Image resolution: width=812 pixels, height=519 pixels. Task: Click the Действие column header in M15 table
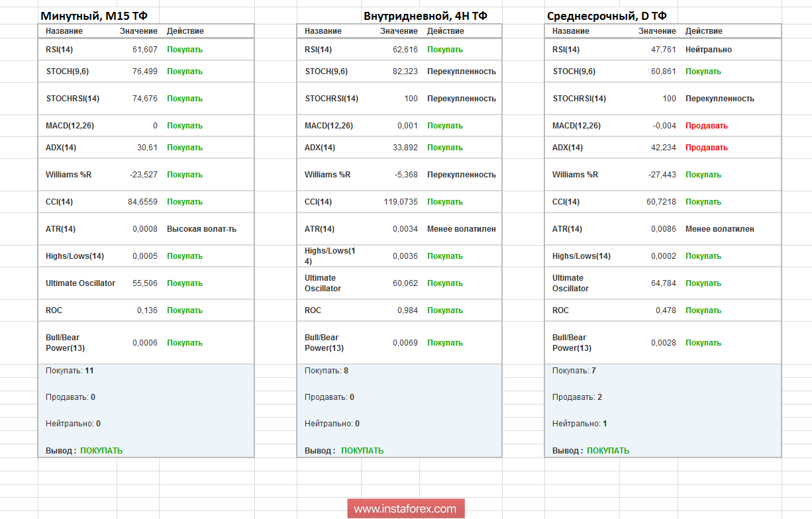point(185,31)
